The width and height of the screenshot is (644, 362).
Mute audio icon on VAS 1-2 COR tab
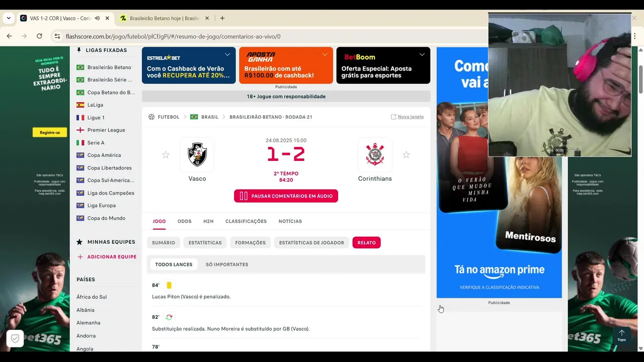[97, 18]
